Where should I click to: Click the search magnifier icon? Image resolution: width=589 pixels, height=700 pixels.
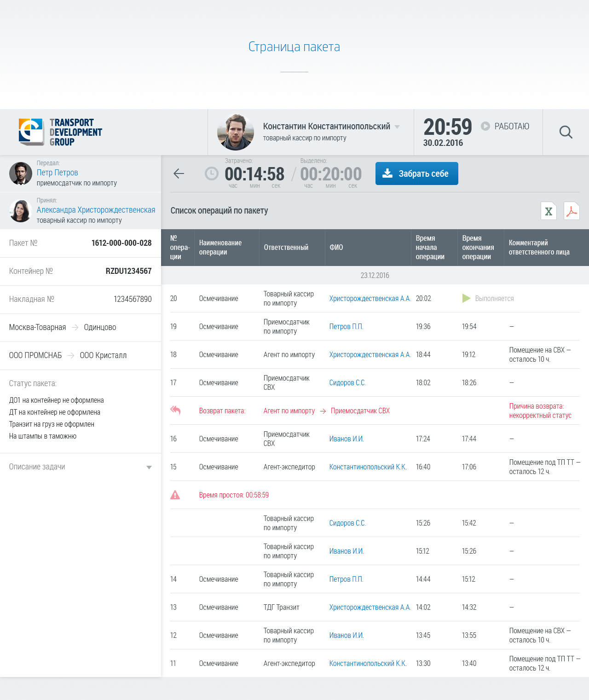(x=566, y=133)
